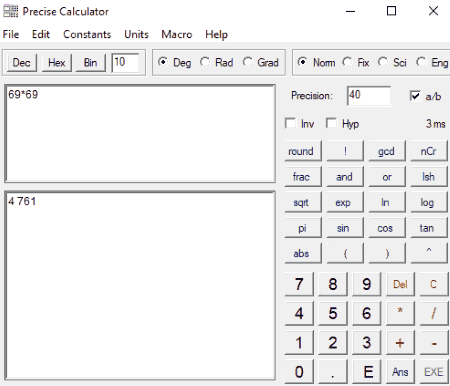Insert previous answer with Ans
This screenshot has height=386, width=450.
coord(400,372)
